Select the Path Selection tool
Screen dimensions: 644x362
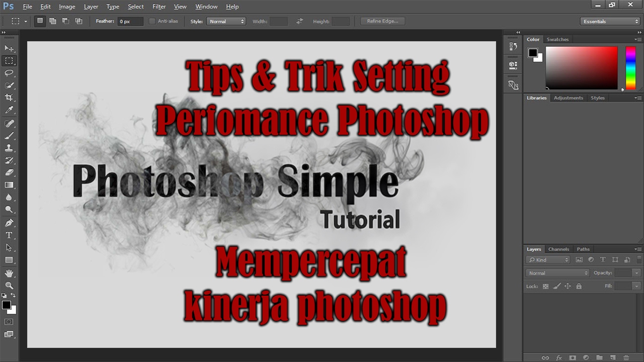click(x=9, y=248)
